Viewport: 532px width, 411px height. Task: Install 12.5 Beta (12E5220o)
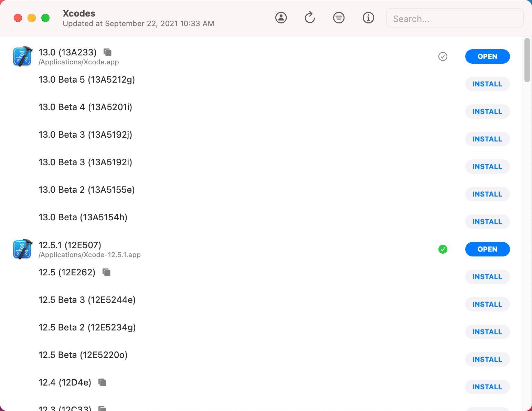(x=487, y=359)
